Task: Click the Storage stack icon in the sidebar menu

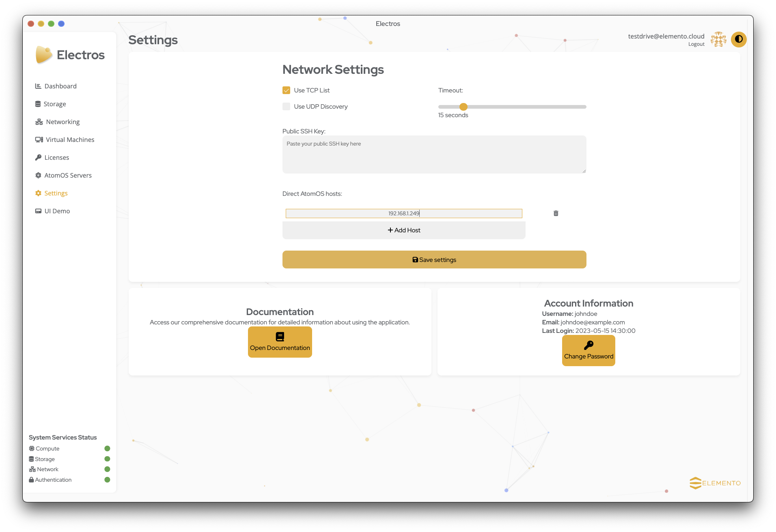Action: tap(38, 104)
